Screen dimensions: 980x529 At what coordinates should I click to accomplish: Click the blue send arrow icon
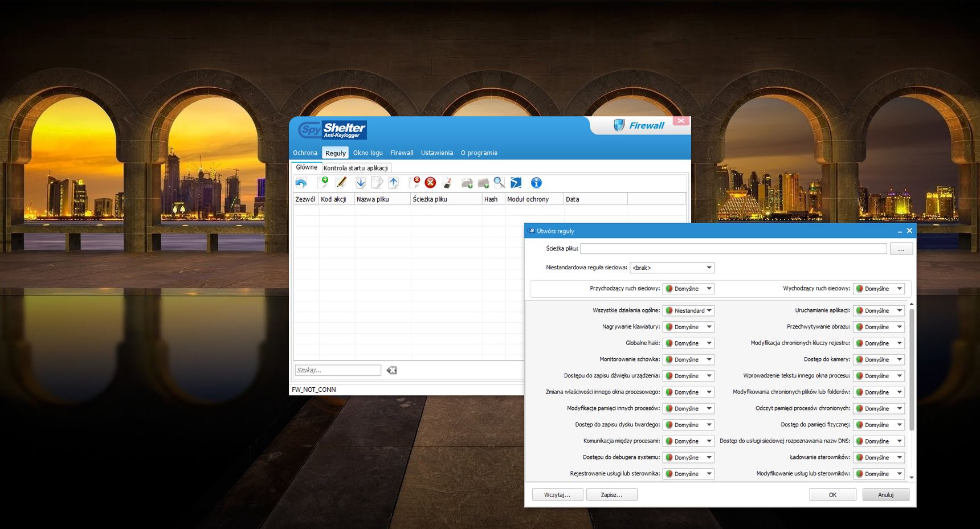[x=516, y=182]
